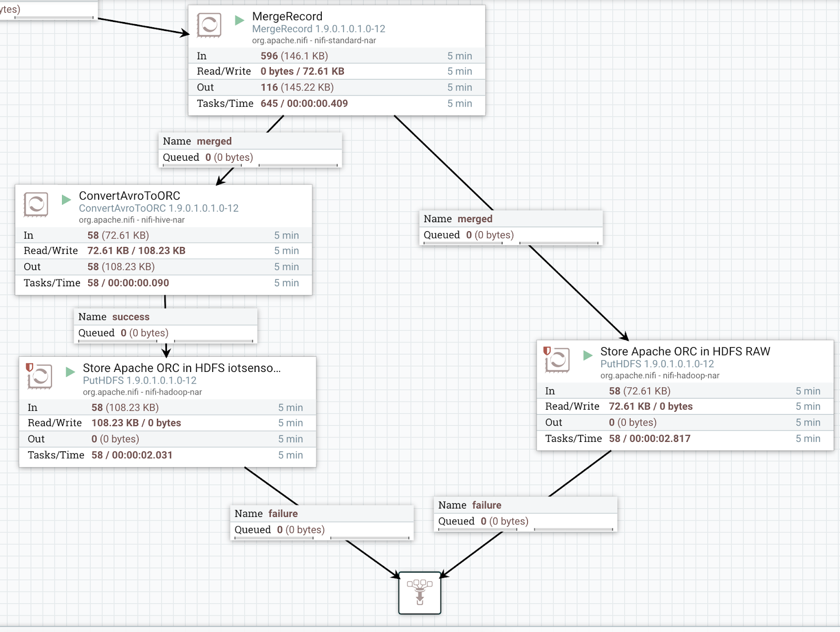Viewport: 840px width, 632px height.
Task: Select the Store Apache ORC in HDFS iotsenso title
Action: point(182,368)
